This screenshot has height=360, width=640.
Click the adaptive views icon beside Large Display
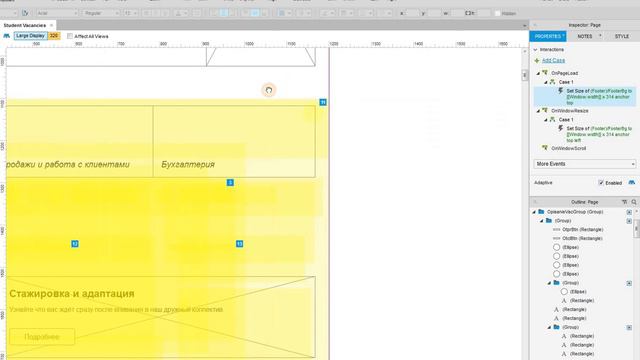pyautogui.click(x=7, y=36)
